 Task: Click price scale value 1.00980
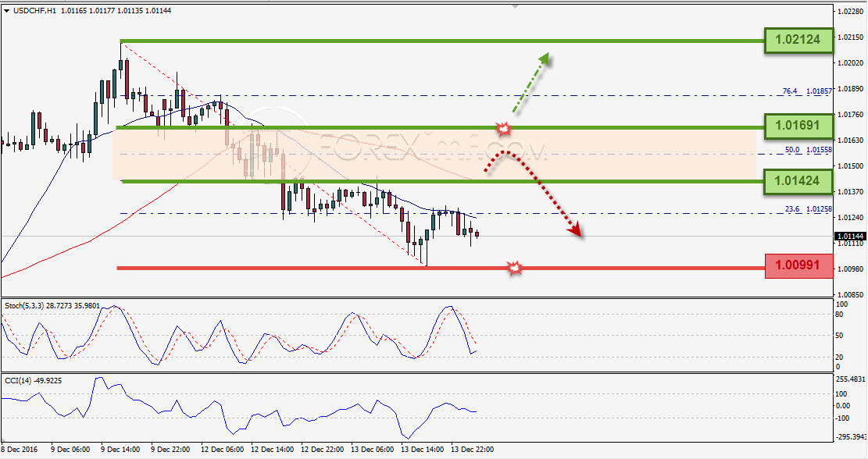click(x=851, y=269)
